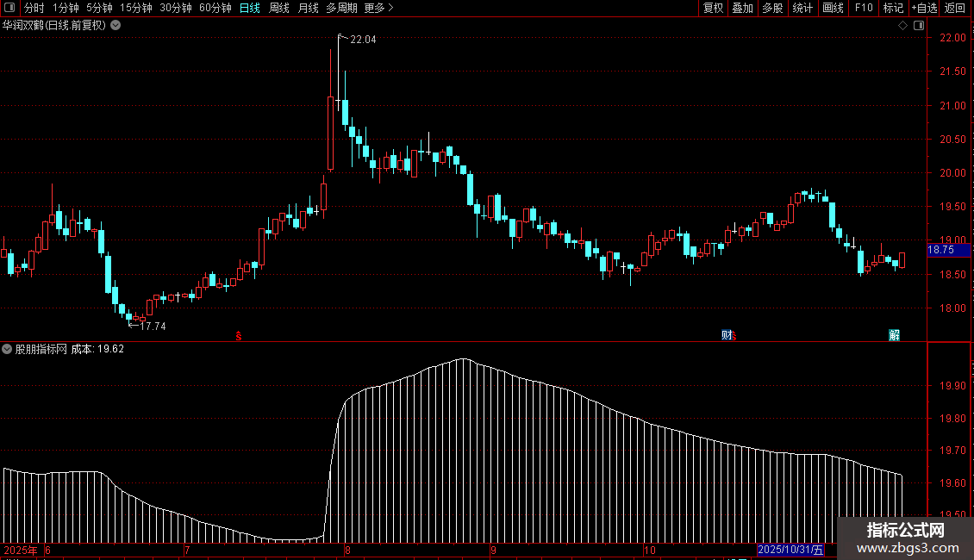Expand the 股朋指标网 indicator dropdown
Screen dimensions: 974x560
(7, 349)
